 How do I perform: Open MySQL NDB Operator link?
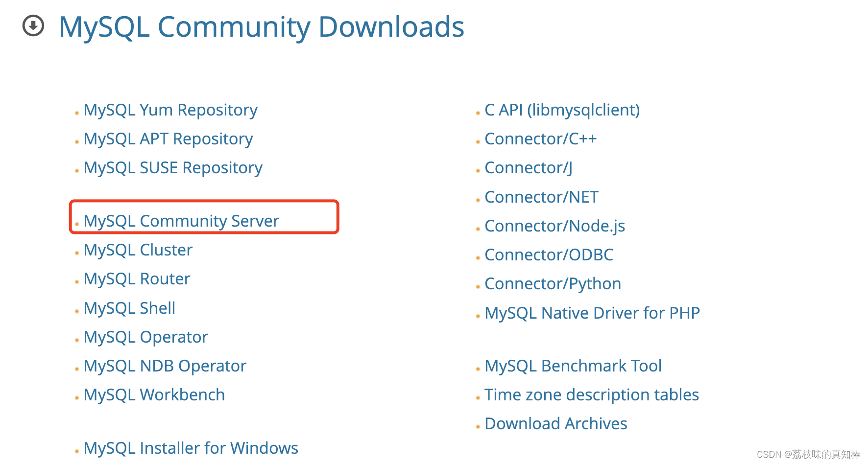[x=165, y=366]
